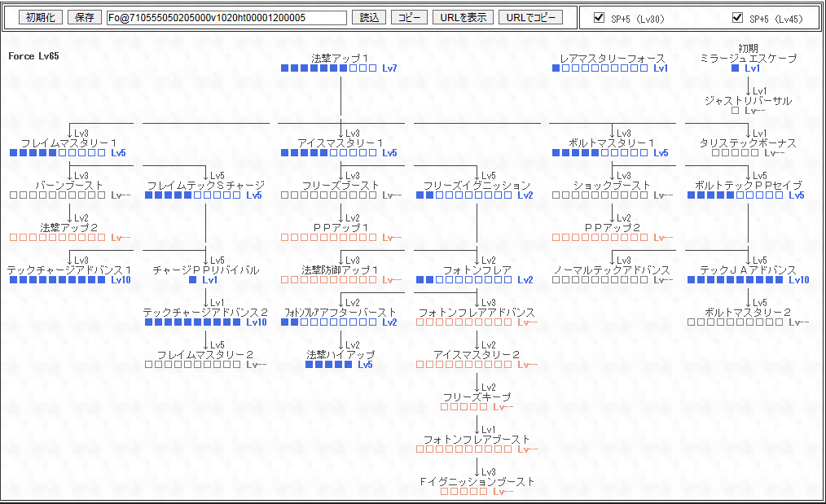Image resolution: width=826 pixels, height=504 pixels.
Task: Click the Fイグニッションブースト skill name
Action: [477, 481]
